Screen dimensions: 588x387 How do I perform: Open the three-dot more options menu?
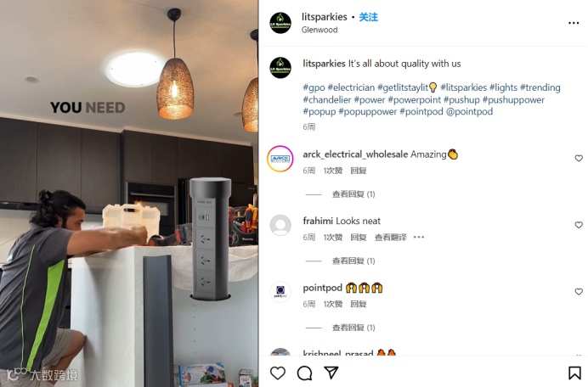(x=574, y=23)
